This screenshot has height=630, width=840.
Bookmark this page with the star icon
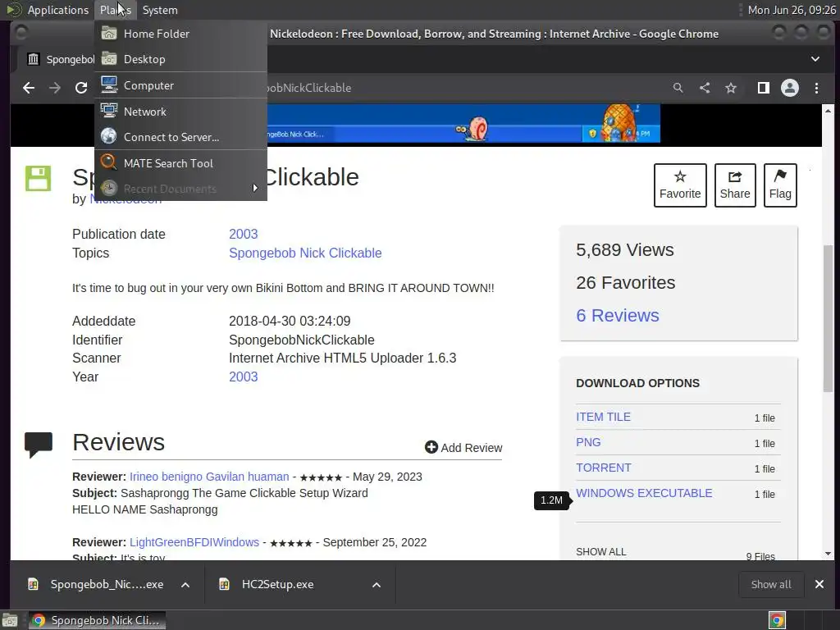pyautogui.click(x=731, y=88)
